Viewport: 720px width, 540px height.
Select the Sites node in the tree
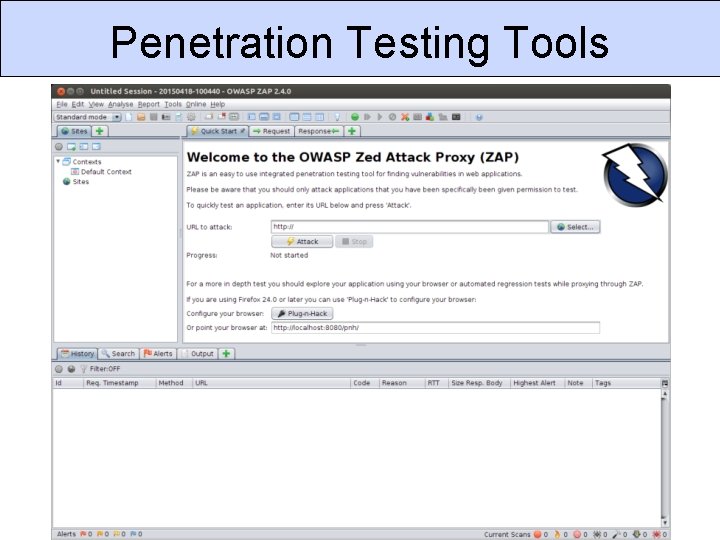pos(76,181)
